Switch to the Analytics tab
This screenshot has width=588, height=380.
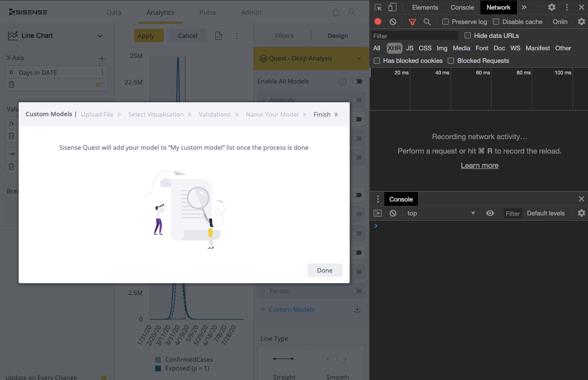[160, 12]
